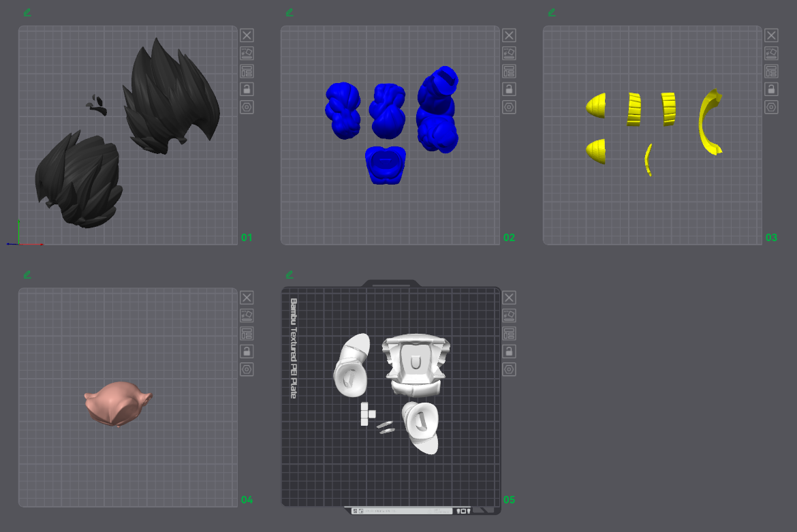The height and width of the screenshot is (532, 797).
Task: Auto-orient objects on plate 01
Action: coord(247,53)
